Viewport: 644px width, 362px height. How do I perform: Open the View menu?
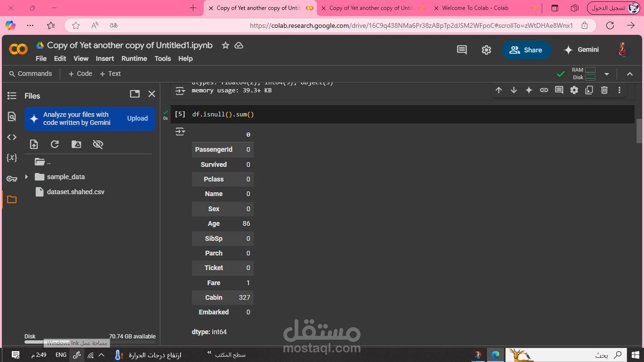point(81,58)
